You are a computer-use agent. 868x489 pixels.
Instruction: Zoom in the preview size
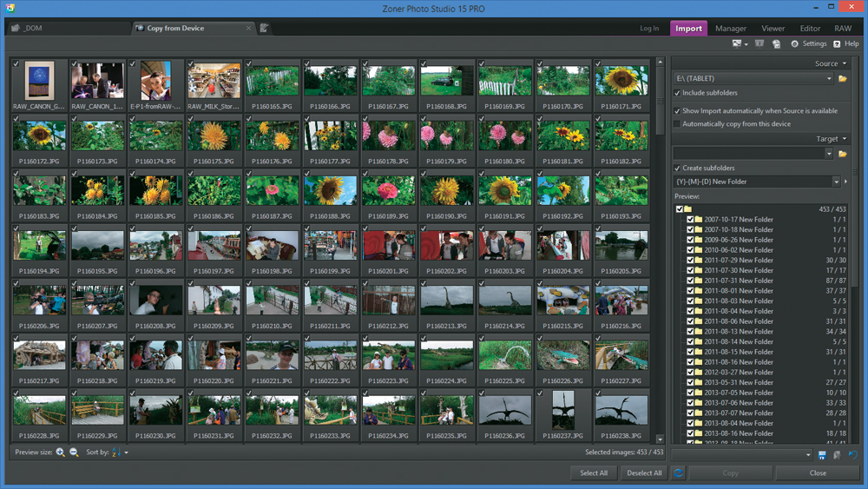[x=61, y=453]
